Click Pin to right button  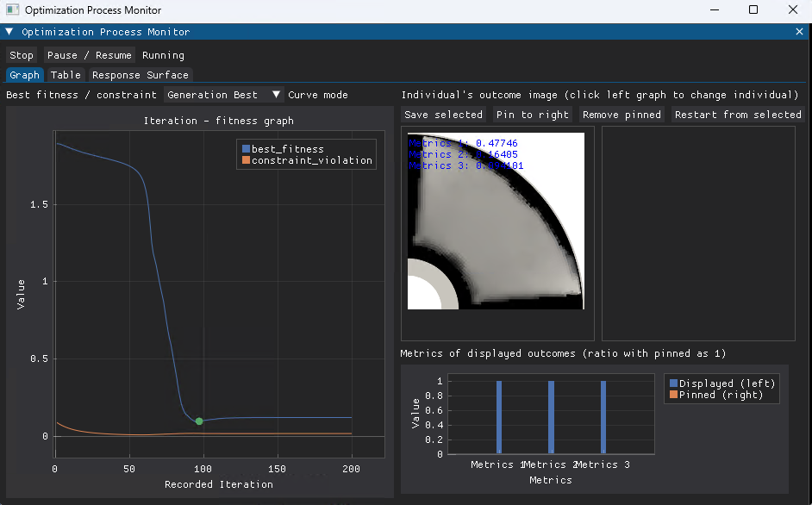(x=533, y=115)
